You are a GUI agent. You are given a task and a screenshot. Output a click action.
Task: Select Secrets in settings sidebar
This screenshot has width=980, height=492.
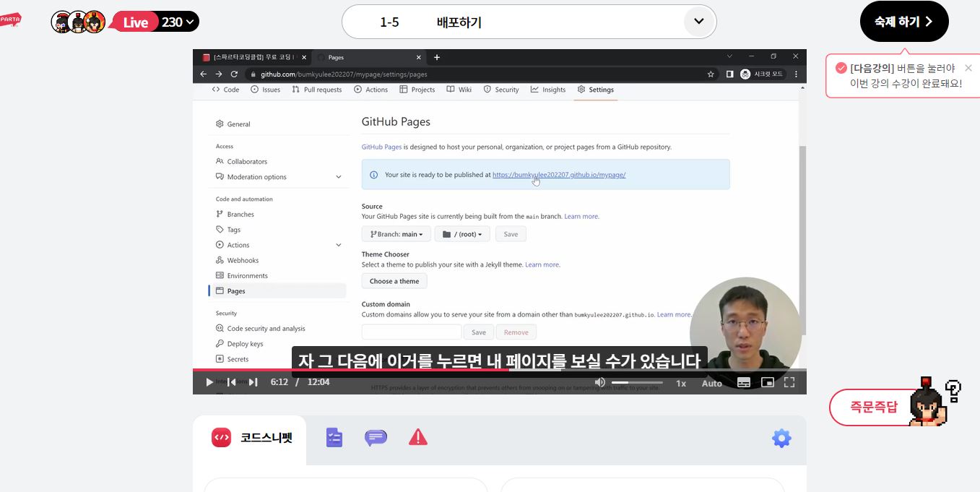click(233, 359)
